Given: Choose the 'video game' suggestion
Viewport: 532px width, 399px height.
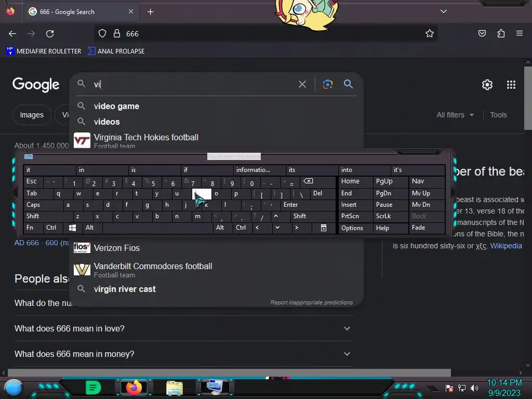Looking at the screenshot, I should coord(217,106).
